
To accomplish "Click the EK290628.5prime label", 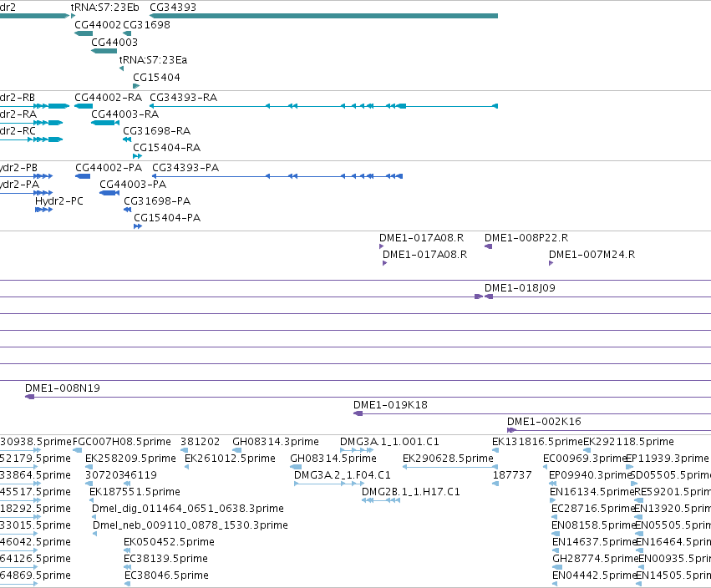I will 448,459.
